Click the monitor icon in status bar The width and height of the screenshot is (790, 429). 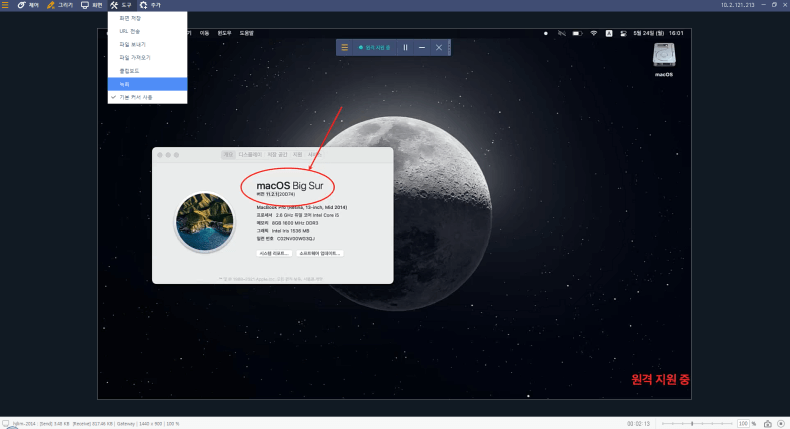point(5,423)
